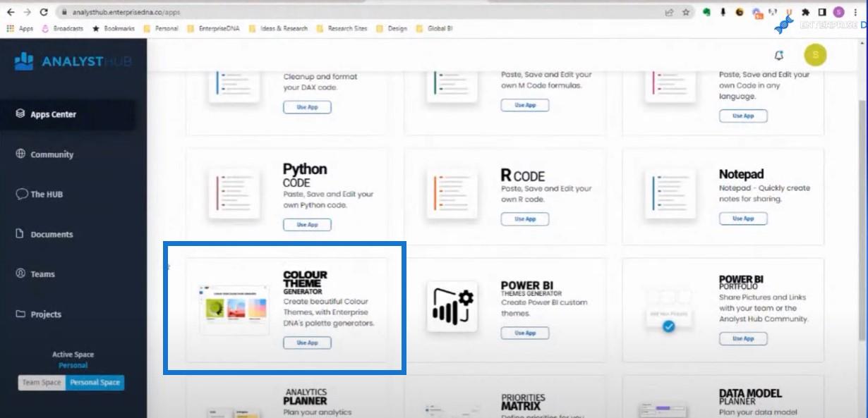Image resolution: width=868 pixels, height=418 pixels.
Task: Open the Chrome profile avatar
Action: click(x=838, y=12)
